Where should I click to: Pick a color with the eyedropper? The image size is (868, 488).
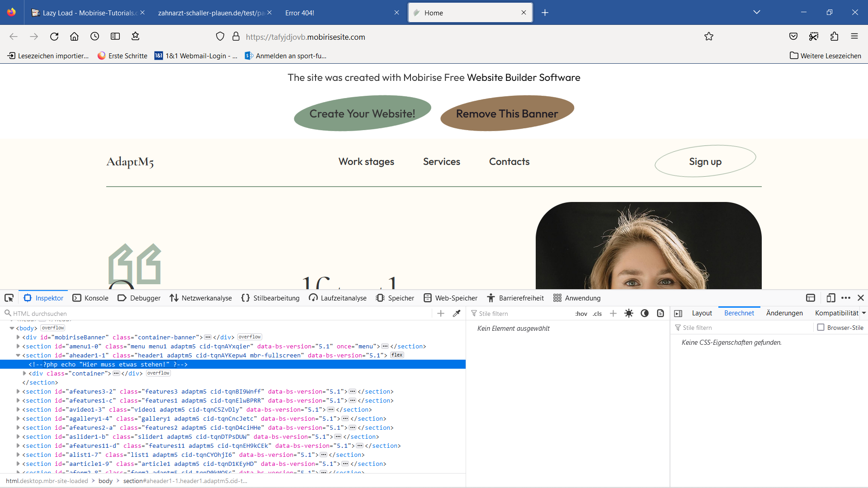pos(457,313)
